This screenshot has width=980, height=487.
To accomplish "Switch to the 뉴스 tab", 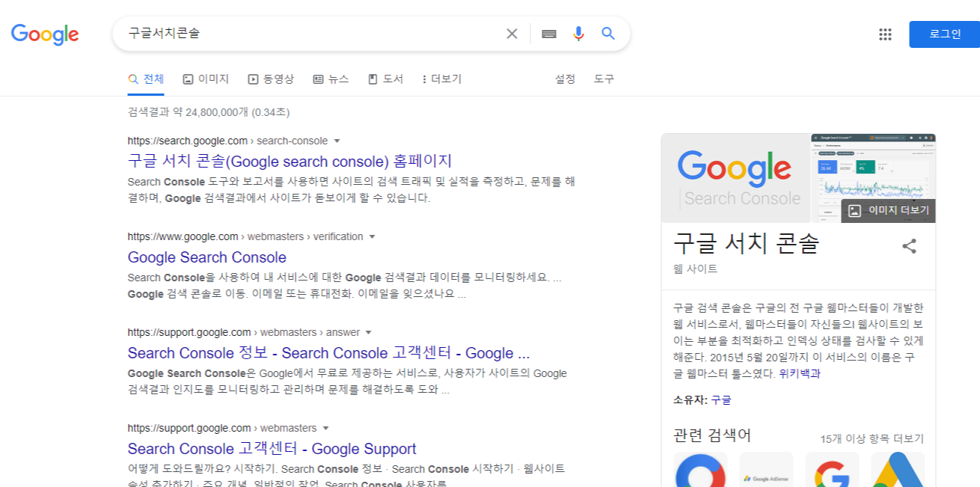I will [x=331, y=79].
